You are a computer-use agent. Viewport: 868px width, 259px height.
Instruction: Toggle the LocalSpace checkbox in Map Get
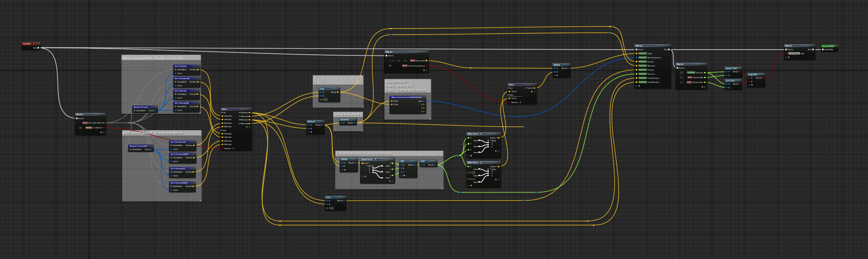81,128
